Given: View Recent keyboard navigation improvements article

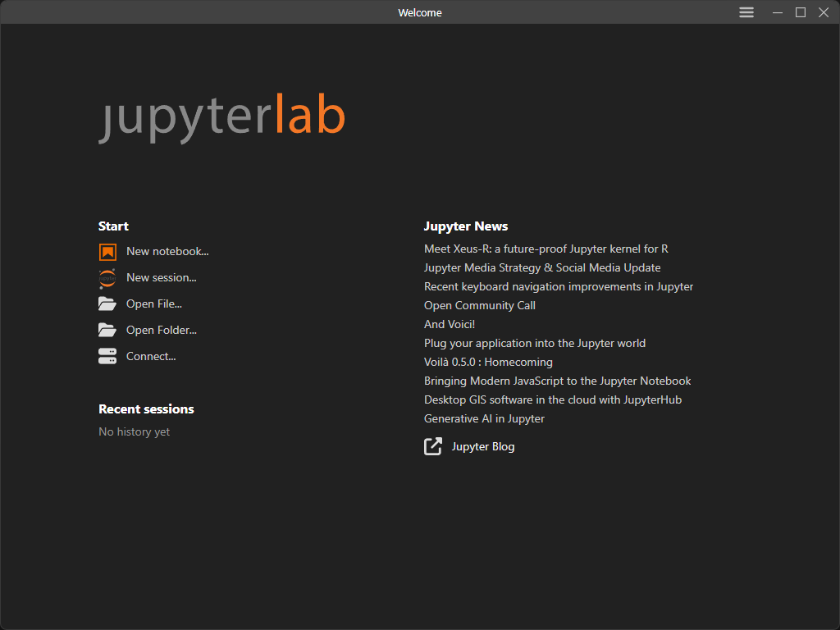Looking at the screenshot, I should 558,286.
